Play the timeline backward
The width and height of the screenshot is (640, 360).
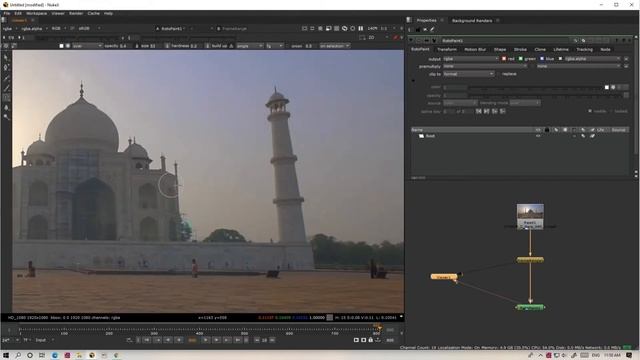[x=179, y=340]
